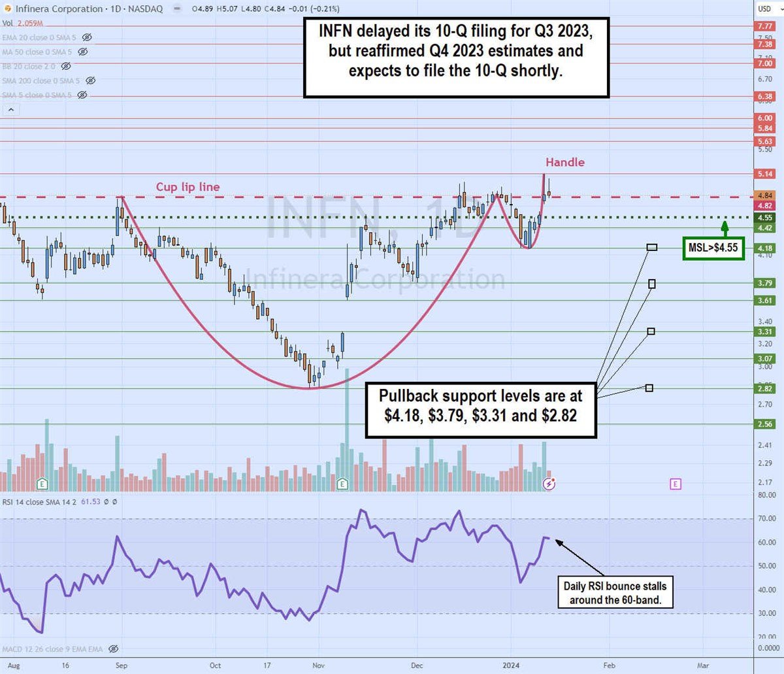The height and width of the screenshot is (674, 784).
Task: Open the Infinera Corporation symbol title
Action: click(59, 8)
